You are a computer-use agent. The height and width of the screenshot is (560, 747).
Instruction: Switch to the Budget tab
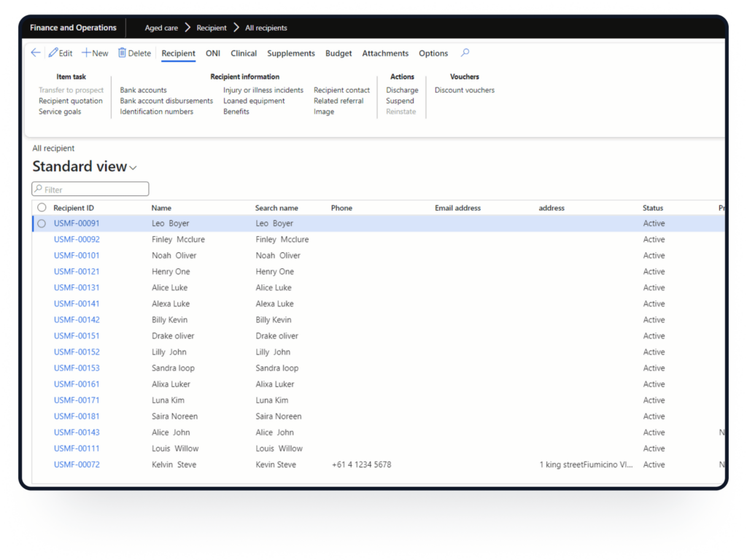click(x=338, y=53)
